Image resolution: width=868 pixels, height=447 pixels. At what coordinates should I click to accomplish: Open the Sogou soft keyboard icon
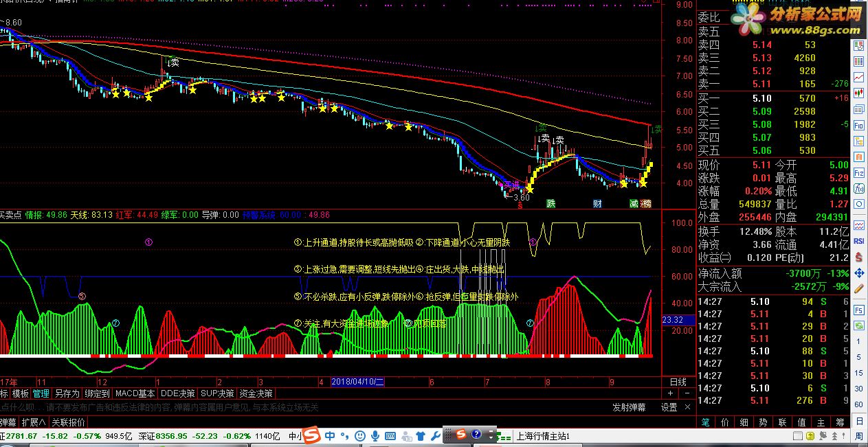point(390,436)
